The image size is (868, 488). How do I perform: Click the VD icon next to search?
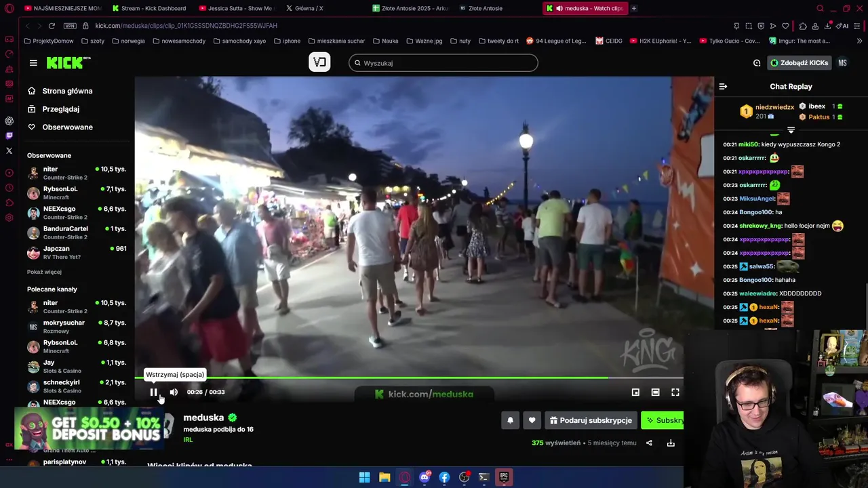pyautogui.click(x=319, y=62)
